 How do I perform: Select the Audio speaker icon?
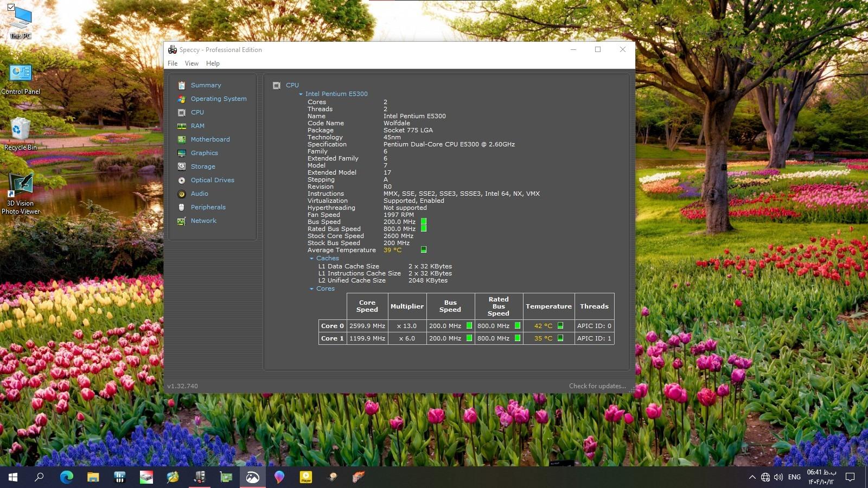182,194
